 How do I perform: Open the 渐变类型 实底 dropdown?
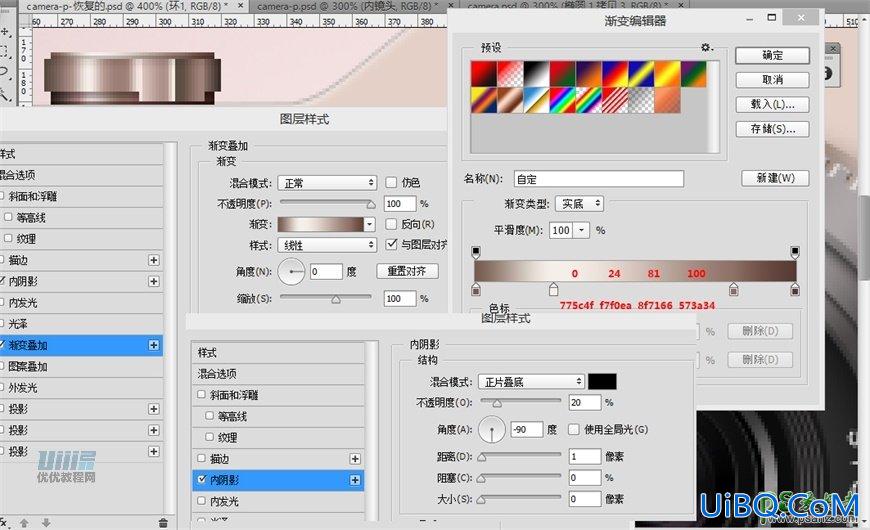[579, 204]
